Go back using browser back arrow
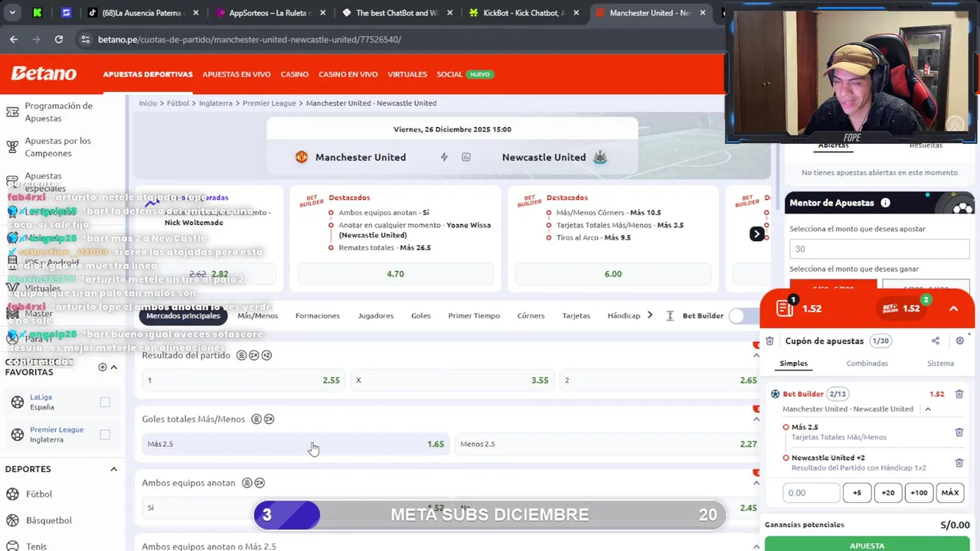Viewport: 980px width, 551px height. coord(14,39)
